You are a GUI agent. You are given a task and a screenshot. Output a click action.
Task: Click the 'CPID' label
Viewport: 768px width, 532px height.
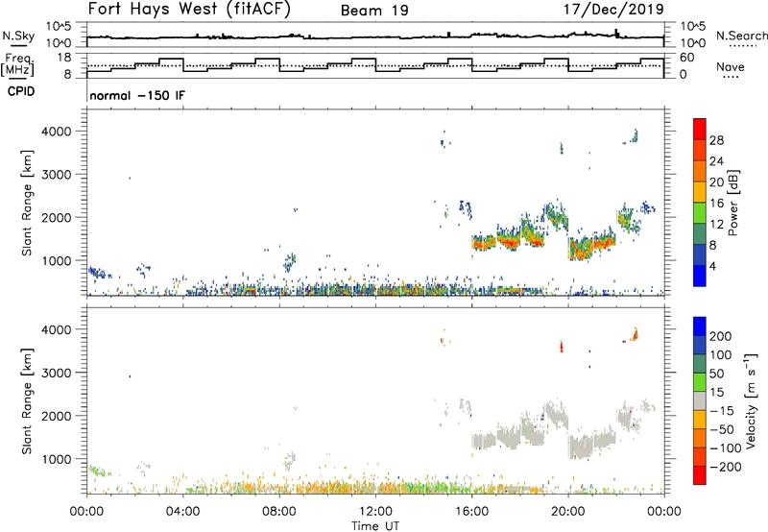point(21,91)
